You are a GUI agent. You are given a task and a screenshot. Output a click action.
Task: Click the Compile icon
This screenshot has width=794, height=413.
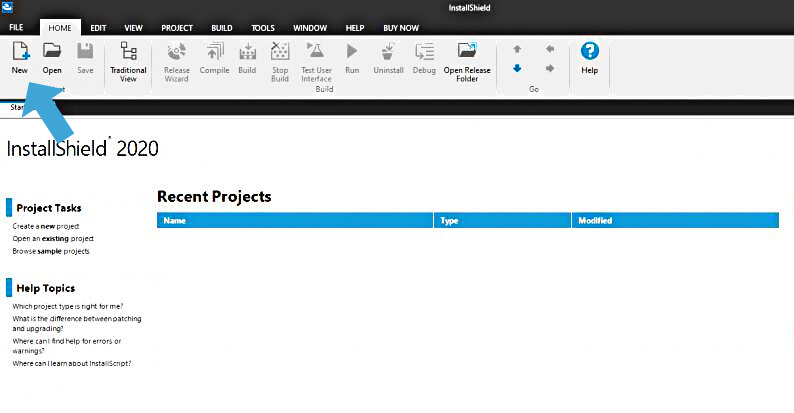(x=215, y=52)
